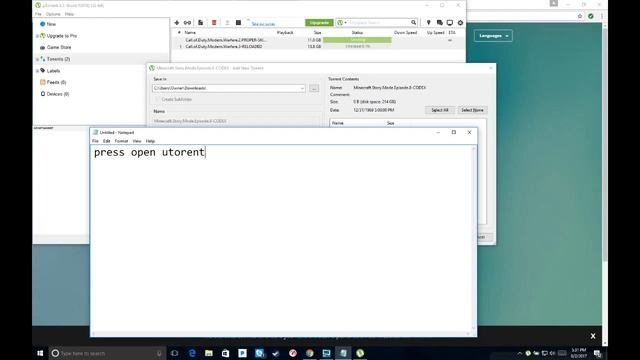Select Feeds (0) in uTorrent sidebar
The height and width of the screenshot is (360, 640).
coord(53,82)
